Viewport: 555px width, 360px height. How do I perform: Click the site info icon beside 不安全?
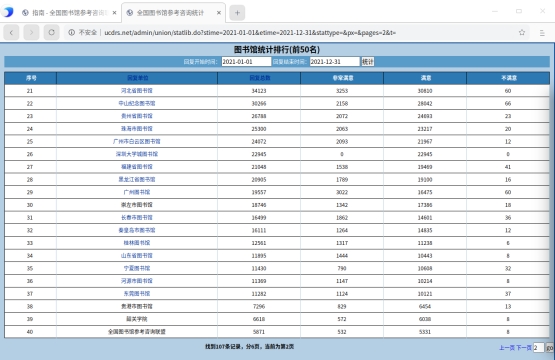(x=72, y=33)
